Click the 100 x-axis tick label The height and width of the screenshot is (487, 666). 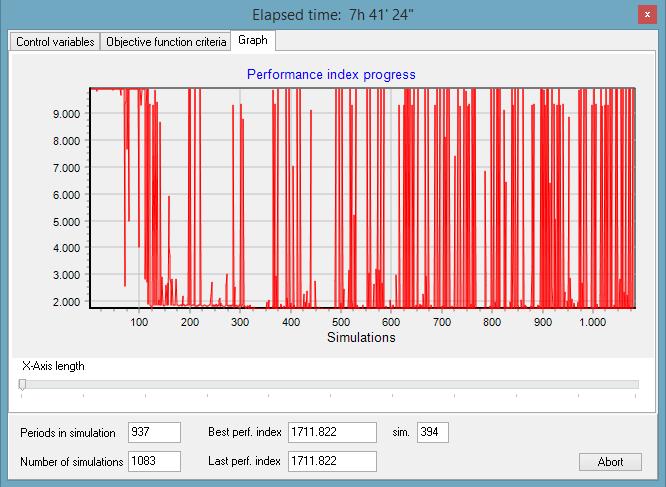(x=139, y=322)
